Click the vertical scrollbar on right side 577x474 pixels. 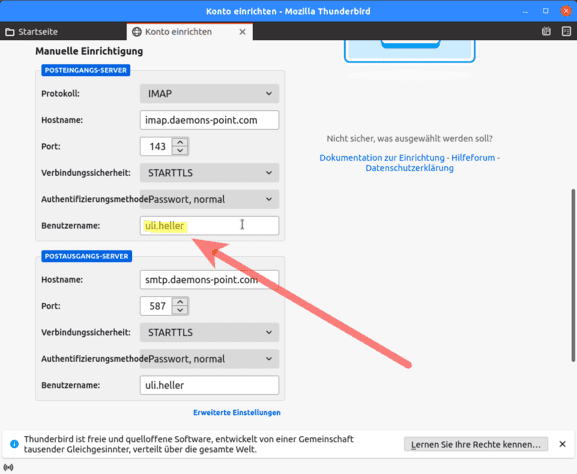573,275
